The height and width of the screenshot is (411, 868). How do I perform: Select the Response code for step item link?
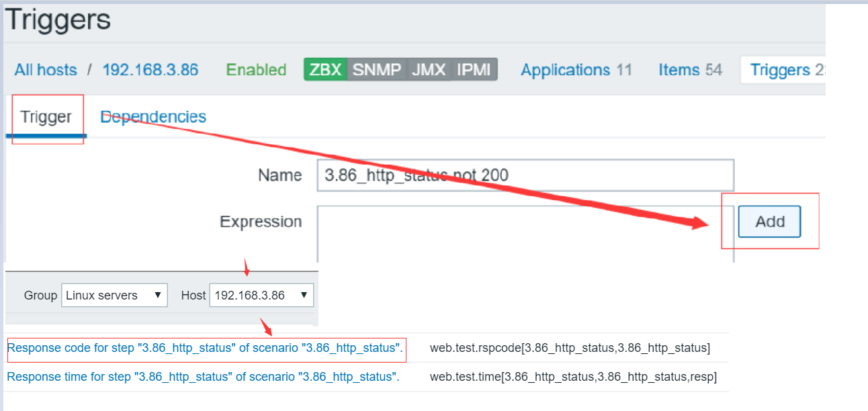[205, 348]
